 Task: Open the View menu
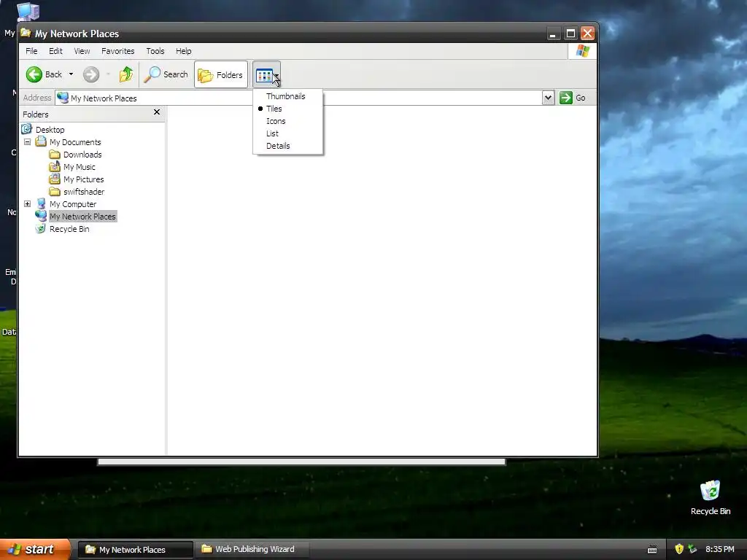(82, 51)
